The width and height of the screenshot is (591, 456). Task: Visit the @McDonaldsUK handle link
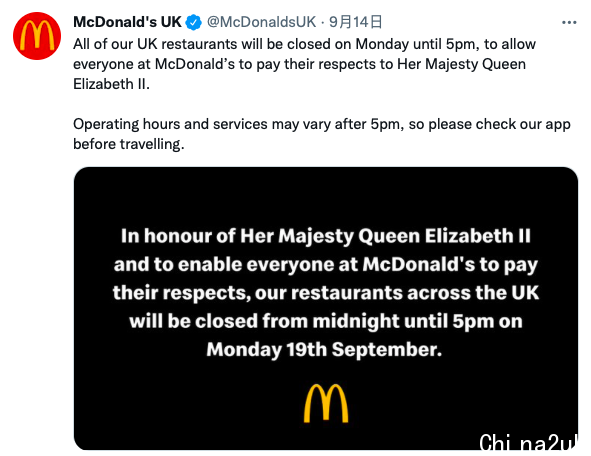tap(262, 22)
